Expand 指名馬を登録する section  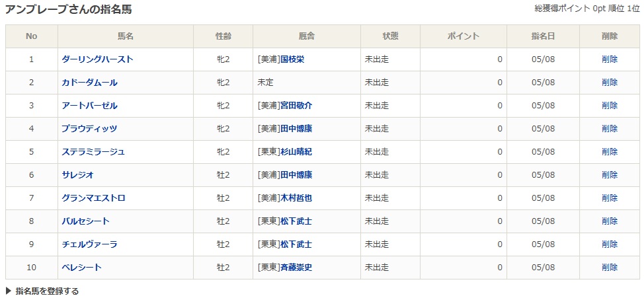pyautogui.click(x=42, y=291)
